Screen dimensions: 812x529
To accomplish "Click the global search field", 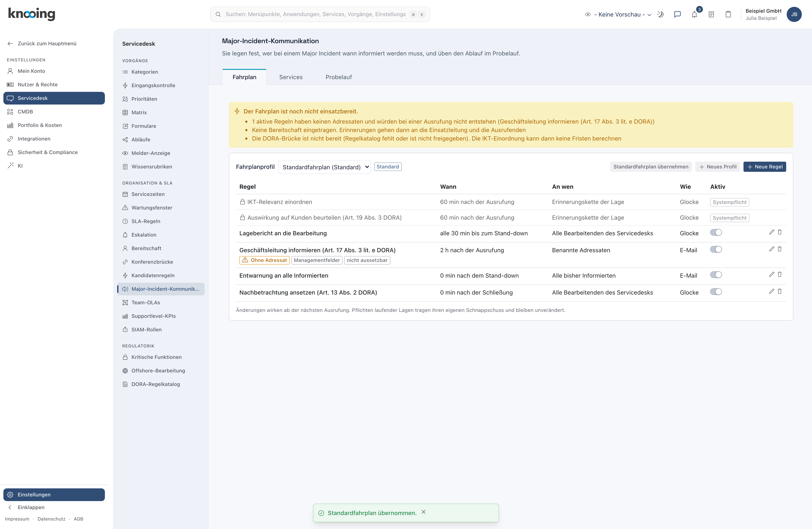I will pos(320,14).
